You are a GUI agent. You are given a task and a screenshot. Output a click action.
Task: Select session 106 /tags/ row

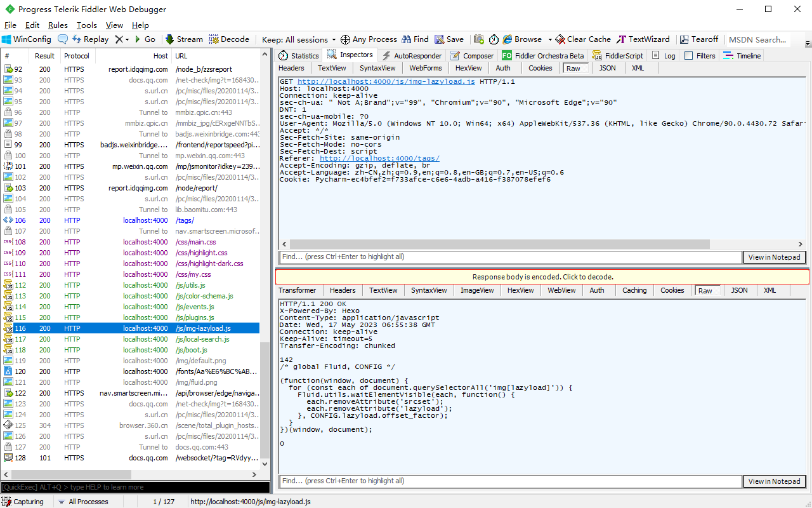130,220
